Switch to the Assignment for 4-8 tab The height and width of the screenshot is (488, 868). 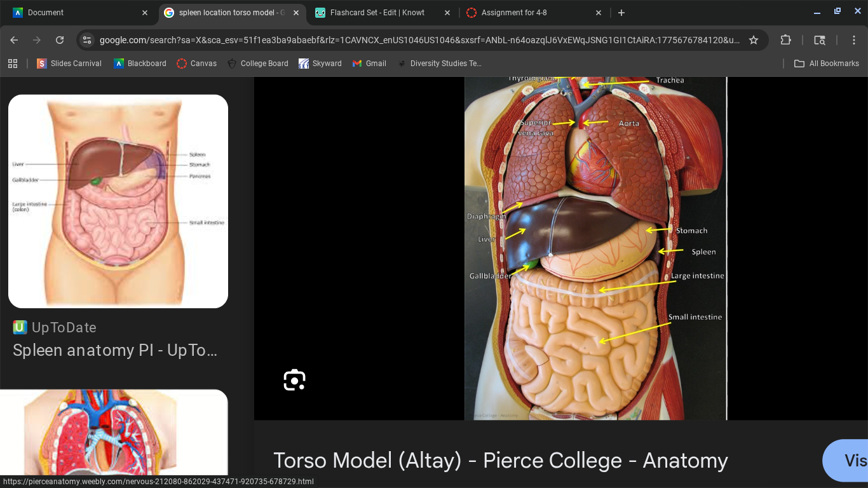point(534,13)
